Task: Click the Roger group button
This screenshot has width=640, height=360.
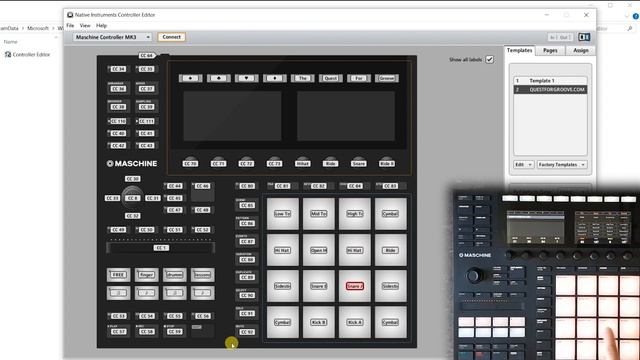Action: click(146, 275)
